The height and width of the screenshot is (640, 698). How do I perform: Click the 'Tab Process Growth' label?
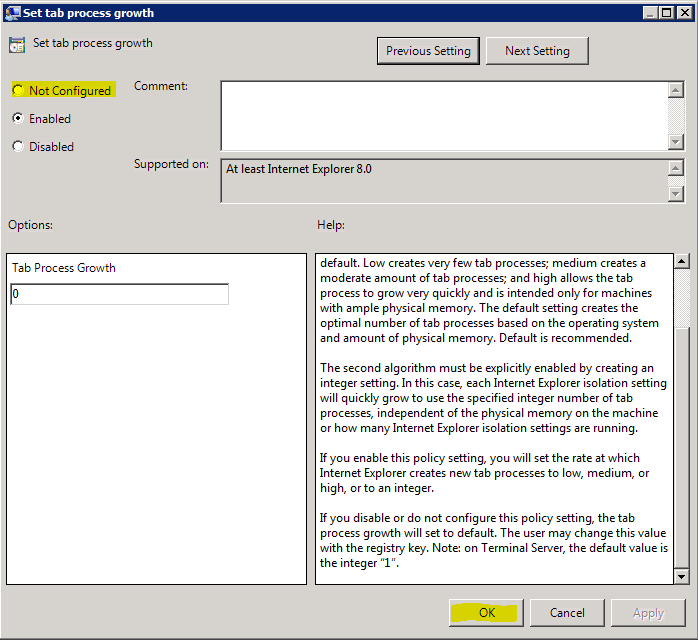coord(64,268)
